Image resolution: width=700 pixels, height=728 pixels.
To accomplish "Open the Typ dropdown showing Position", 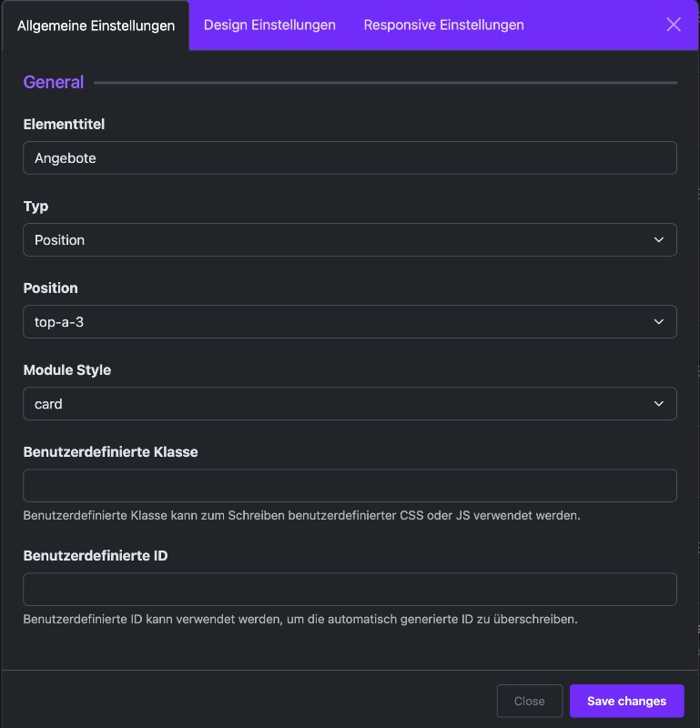I will tap(350, 240).
